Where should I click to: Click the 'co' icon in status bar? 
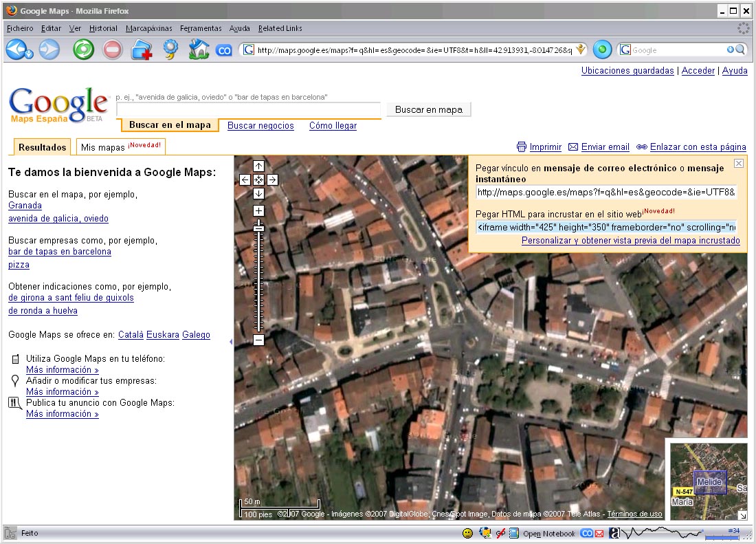pos(587,534)
